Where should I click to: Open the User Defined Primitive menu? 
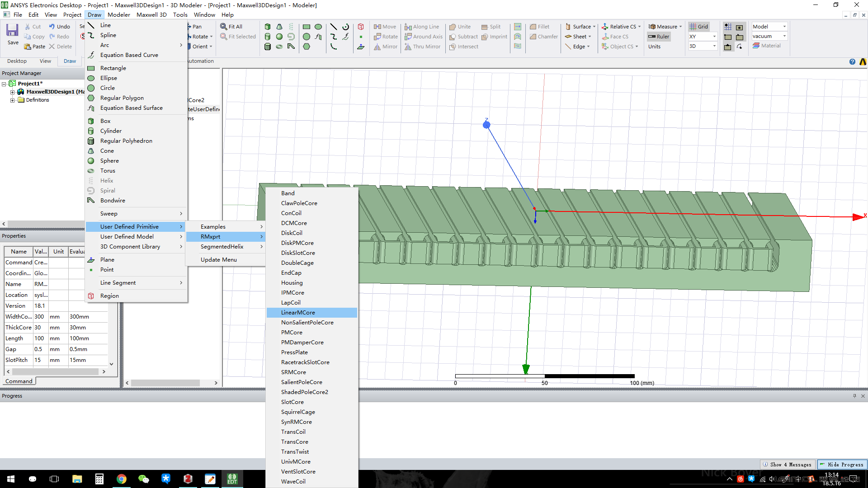(129, 226)
